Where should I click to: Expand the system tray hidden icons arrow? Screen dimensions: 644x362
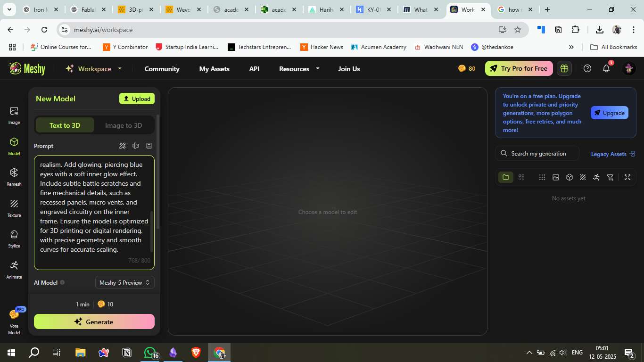point(529,353)
